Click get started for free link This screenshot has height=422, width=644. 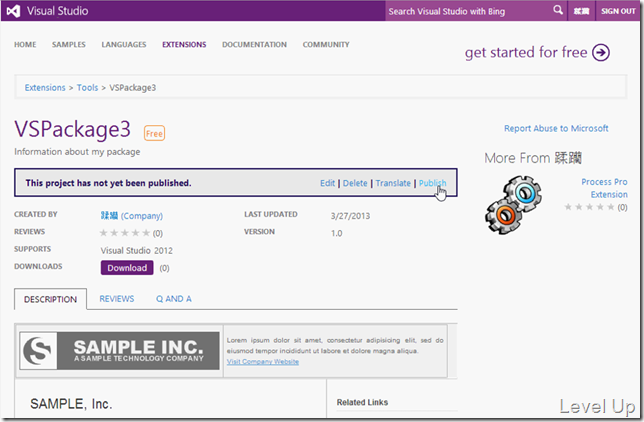click(x=526, y=53)
